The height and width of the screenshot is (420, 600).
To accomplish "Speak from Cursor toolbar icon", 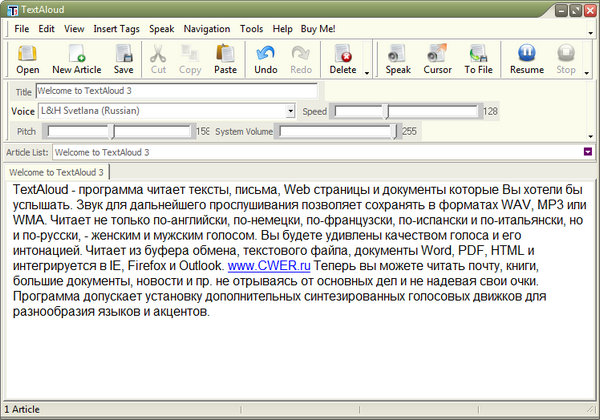I will click(437, 58).
